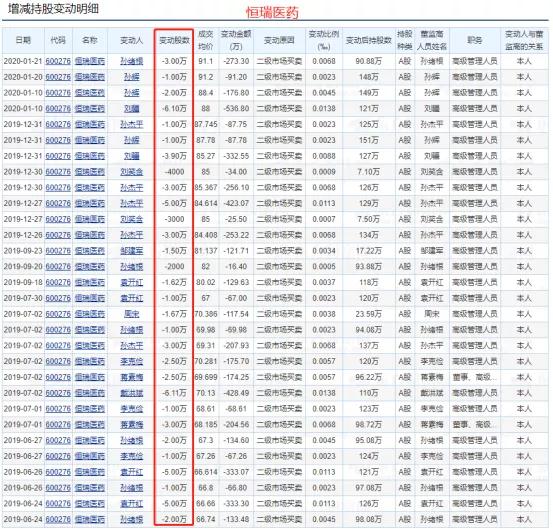Select the 87.745 average price cell
Image resolution: width=553 pixels, height=529 pixels.
tap(206, 124)
